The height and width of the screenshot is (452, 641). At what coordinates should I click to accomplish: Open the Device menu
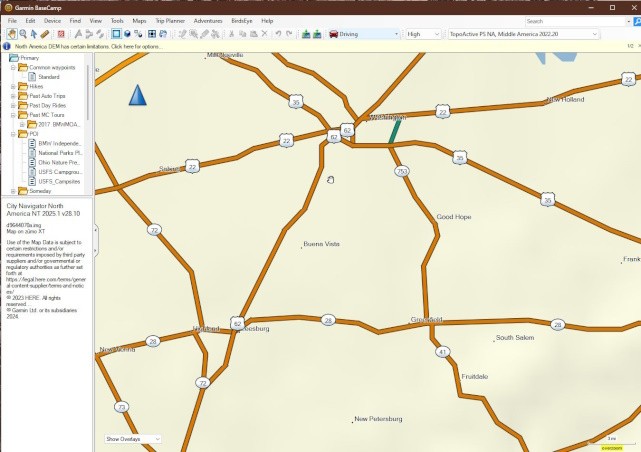click(52, 21)
